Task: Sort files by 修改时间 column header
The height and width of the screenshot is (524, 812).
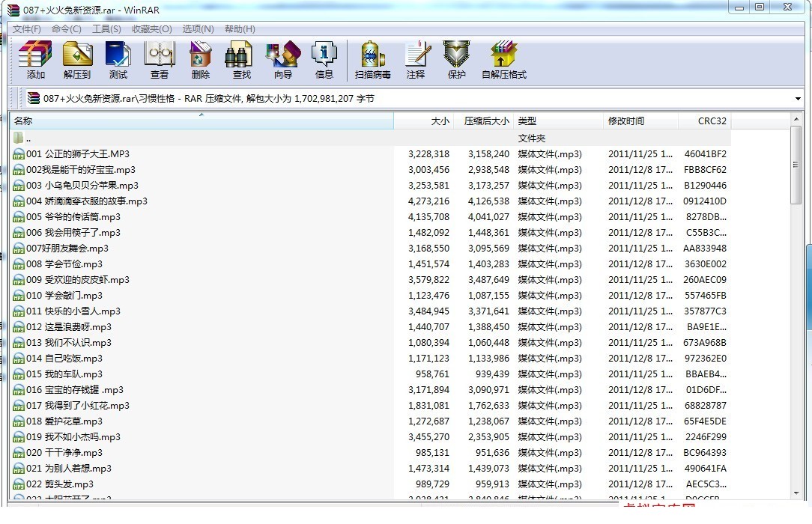Action: pos(641,121)
